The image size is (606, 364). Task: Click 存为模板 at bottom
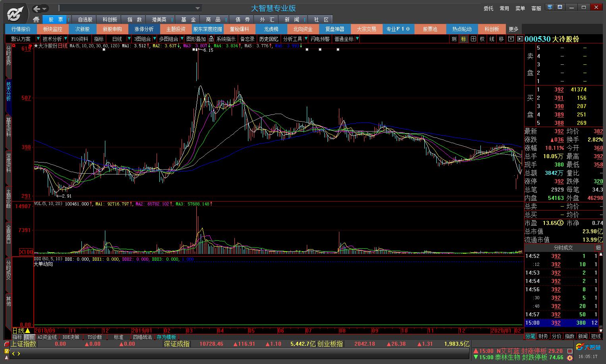pyautogui.click(x=166, y=337)
